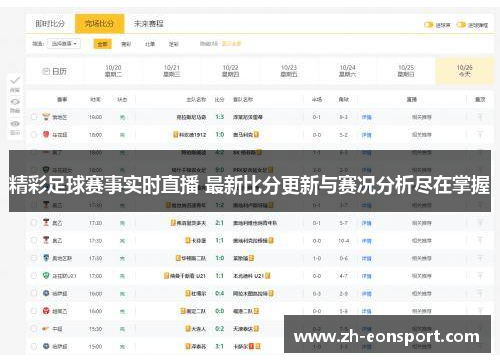500x362 pixels.
Task: Open 详情 link for the 17:30 1:1 match
Action: tap(366, 240)
